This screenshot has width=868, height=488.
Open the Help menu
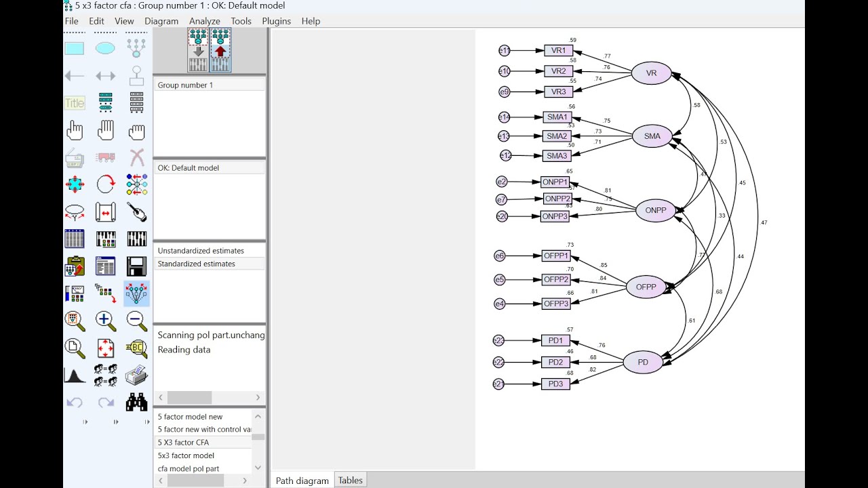(311, 21)
